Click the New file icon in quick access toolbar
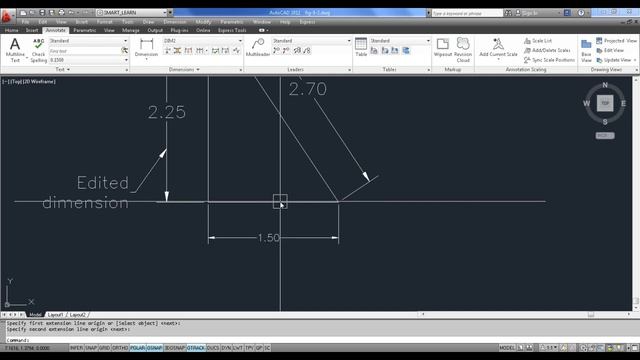Viewport: 640px width, 360px height. pyautogui.click(x=23, y=13)
